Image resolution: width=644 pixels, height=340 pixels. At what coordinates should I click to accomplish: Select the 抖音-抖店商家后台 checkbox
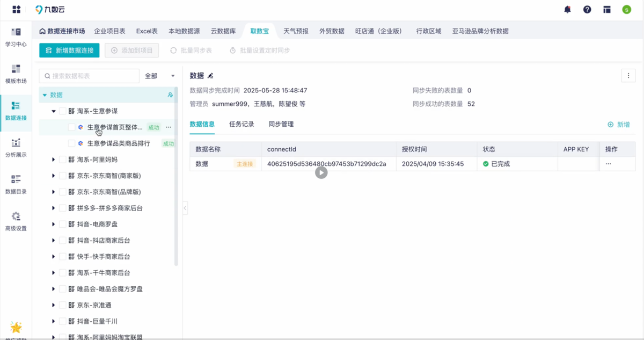(62, 240)
